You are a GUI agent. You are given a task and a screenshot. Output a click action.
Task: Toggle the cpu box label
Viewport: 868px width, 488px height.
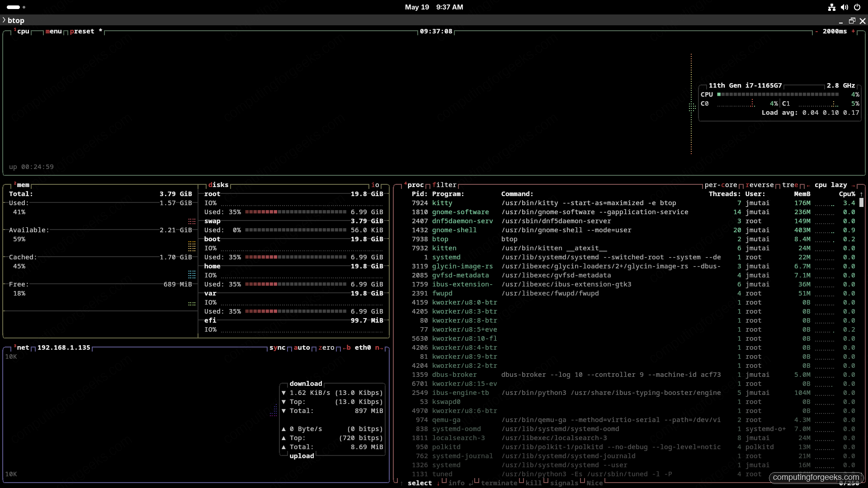22,31
